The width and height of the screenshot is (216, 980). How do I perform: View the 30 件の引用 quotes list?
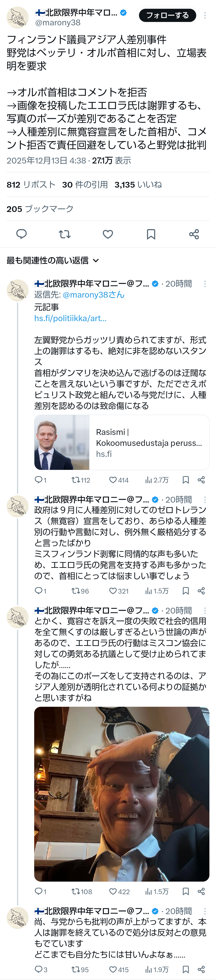coord(85,184)
